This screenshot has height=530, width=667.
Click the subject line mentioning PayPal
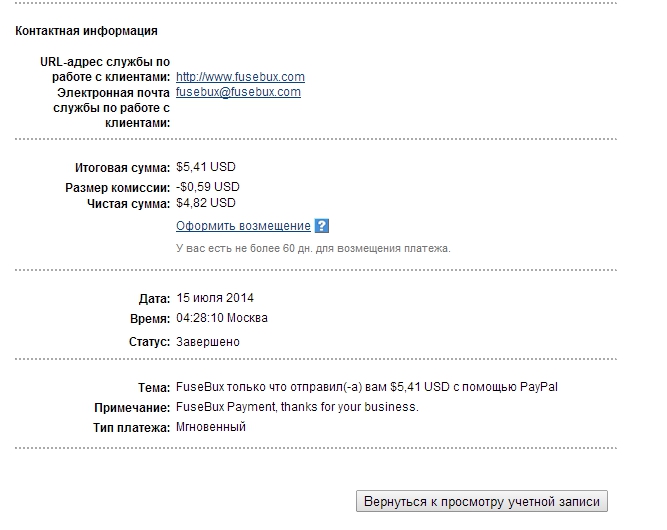pos(367,387)
